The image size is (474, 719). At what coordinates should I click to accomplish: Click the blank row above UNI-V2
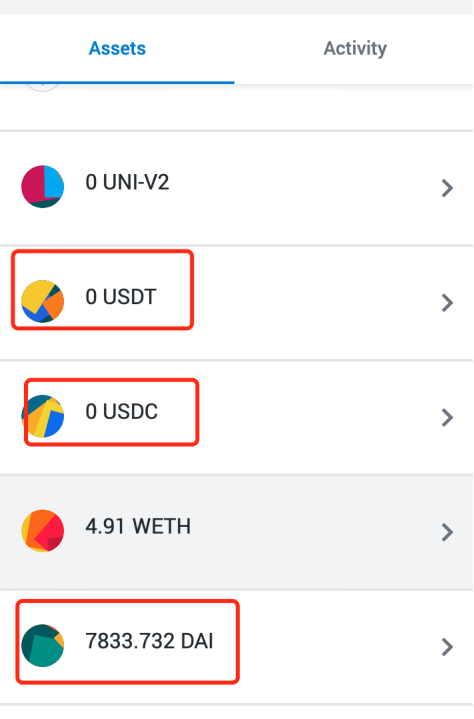coord(237,108)
